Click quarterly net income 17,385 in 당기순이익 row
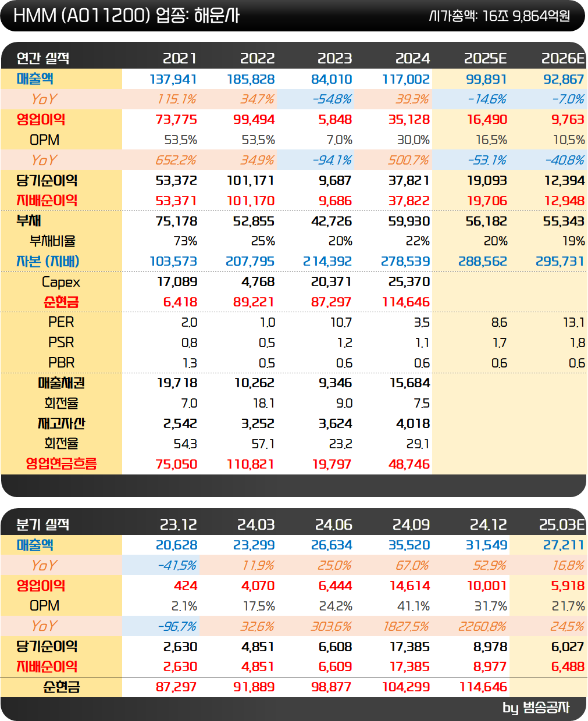 [410, 647]
